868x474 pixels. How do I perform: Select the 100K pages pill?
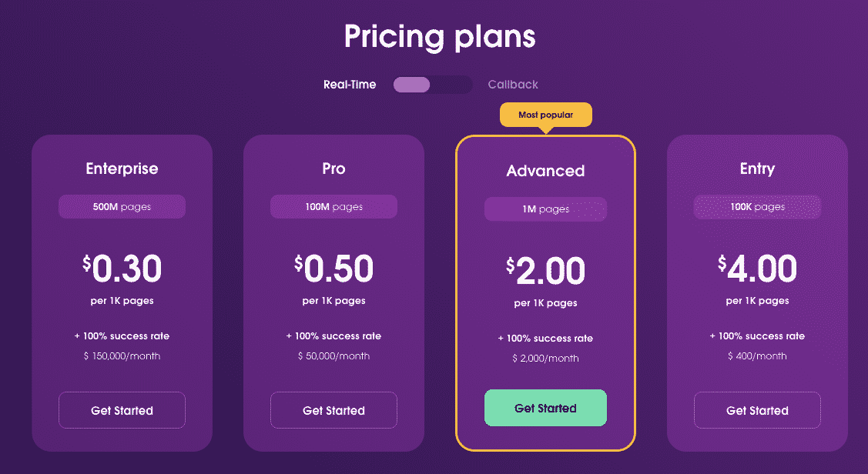point(757,207)
